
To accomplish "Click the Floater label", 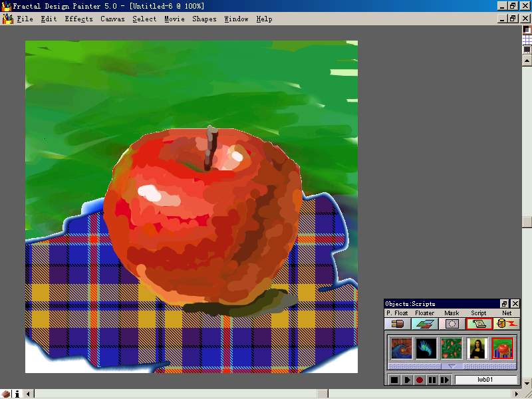I will (x=424, y=313).
